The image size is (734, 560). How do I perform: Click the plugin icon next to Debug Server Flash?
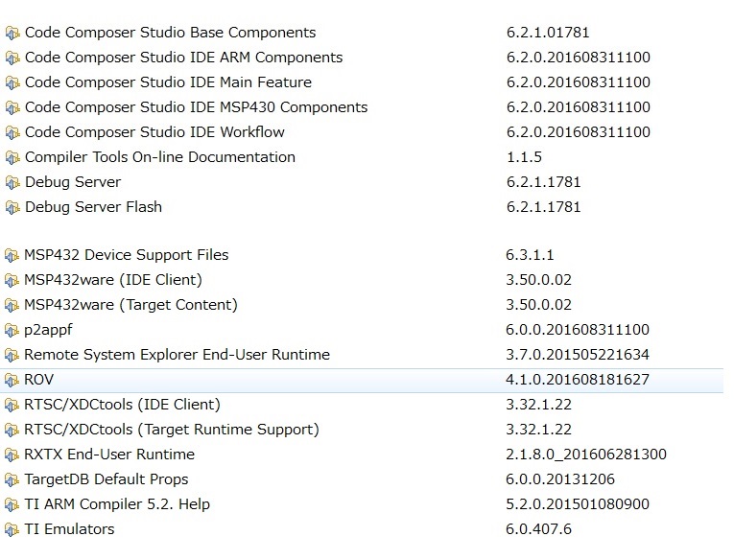[12, 207]
